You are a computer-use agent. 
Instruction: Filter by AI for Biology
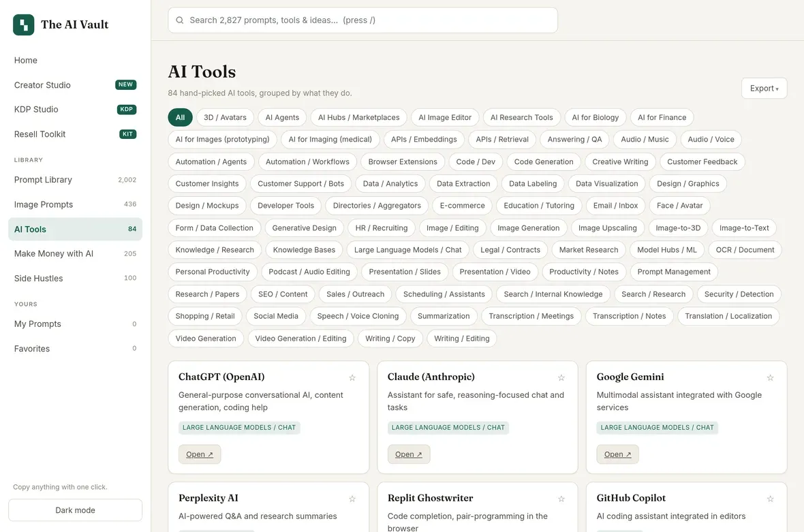click(596, 117)
